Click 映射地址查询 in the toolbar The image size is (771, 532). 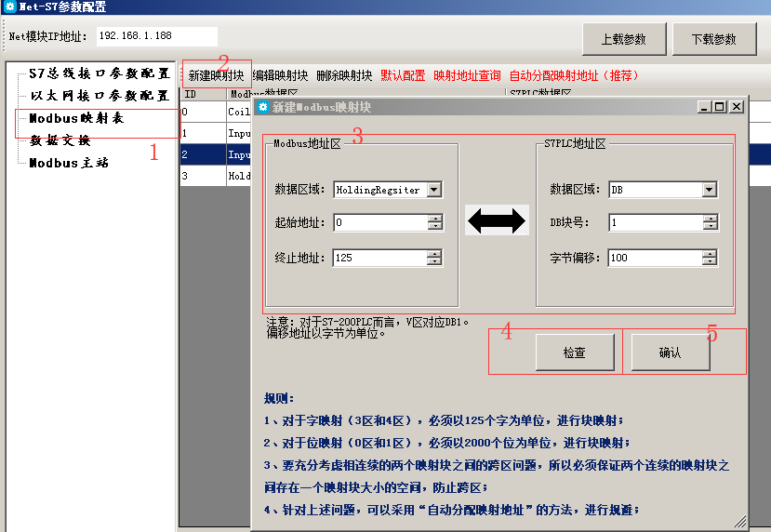click(x=467, y=75)
